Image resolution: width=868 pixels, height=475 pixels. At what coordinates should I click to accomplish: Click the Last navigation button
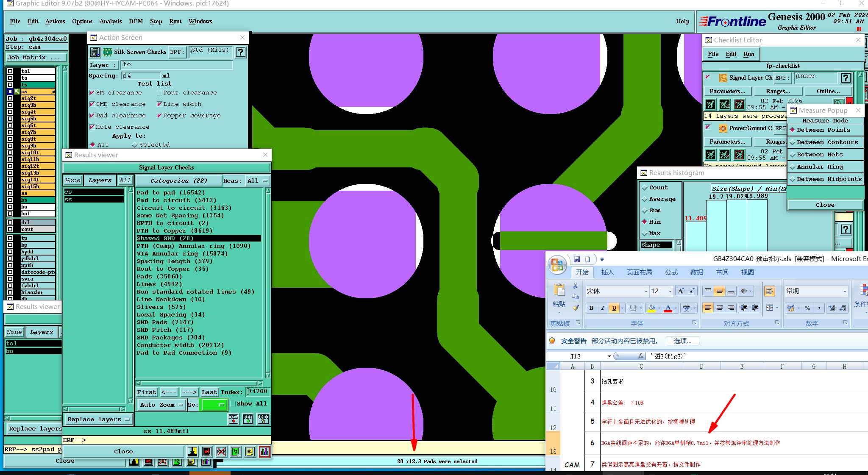click(x=209, y=392)
